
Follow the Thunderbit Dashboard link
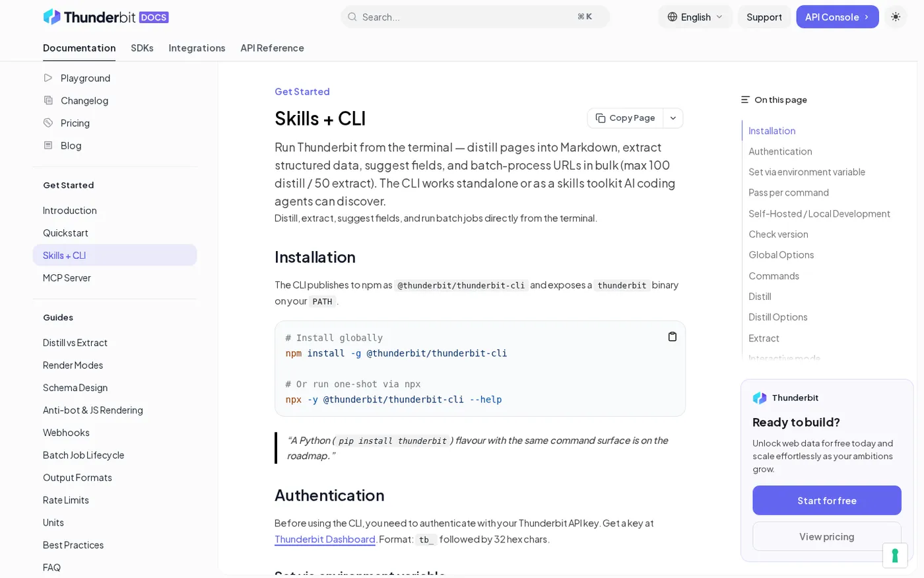click(325, 540)
